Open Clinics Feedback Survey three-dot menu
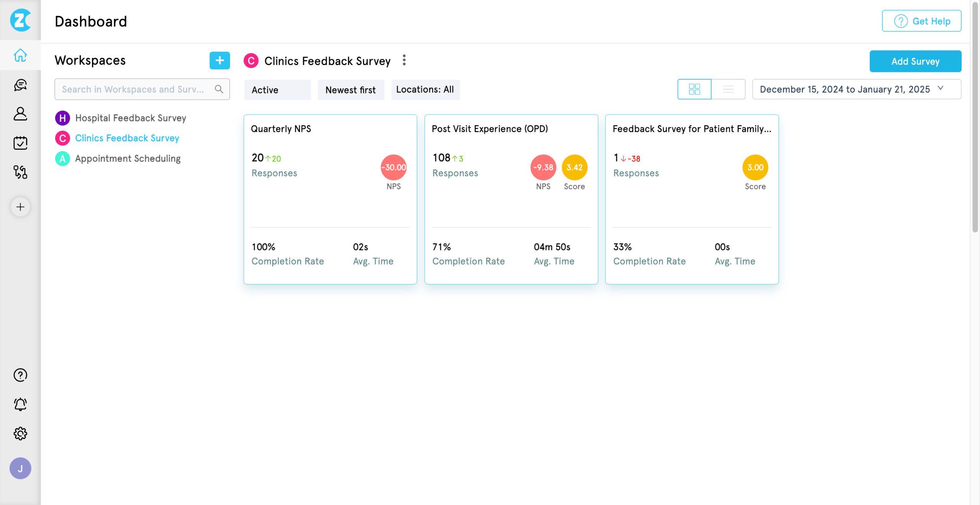This screenshot has width=980, height=505. tap(404, 60)
